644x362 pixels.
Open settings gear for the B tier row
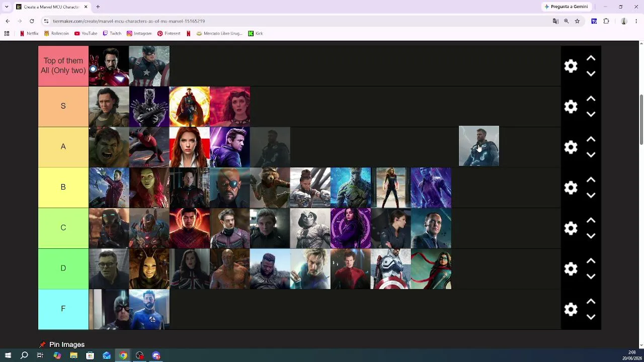click(571, 188)
